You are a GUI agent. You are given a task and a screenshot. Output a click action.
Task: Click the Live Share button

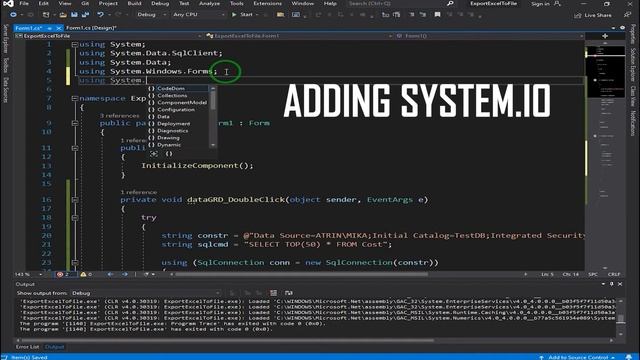pyautogui.click(x=593, y=15)
